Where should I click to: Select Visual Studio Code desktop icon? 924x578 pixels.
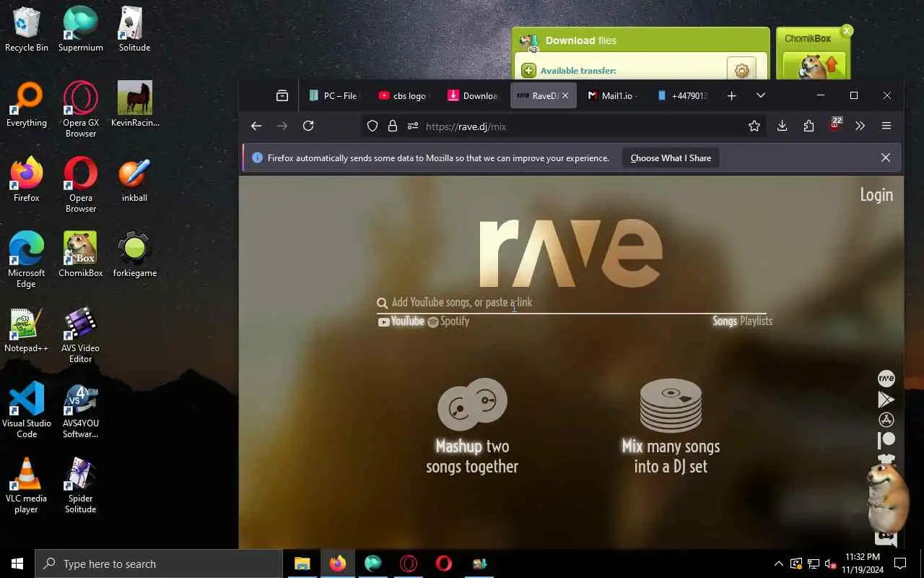pyautogui.click(x=26, y=411)
